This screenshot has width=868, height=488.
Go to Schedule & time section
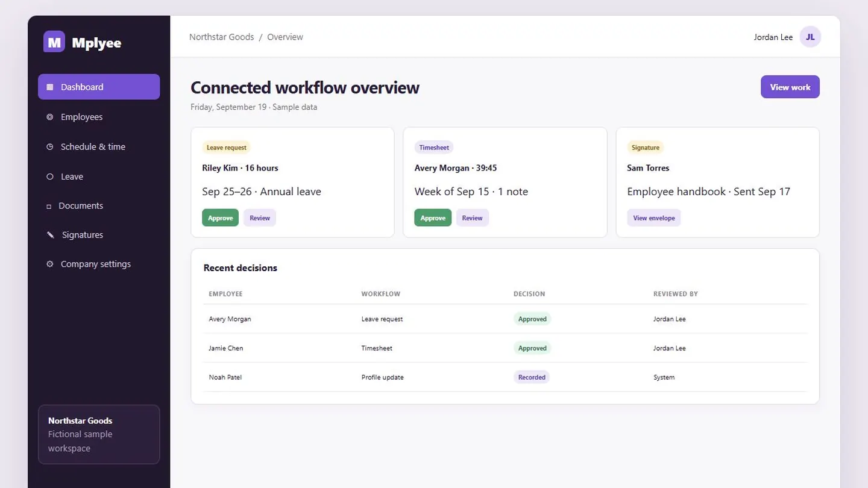click(99, 146)
